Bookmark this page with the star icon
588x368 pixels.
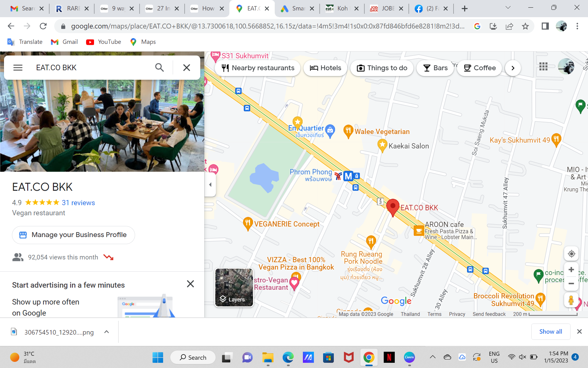pos(526,26)
